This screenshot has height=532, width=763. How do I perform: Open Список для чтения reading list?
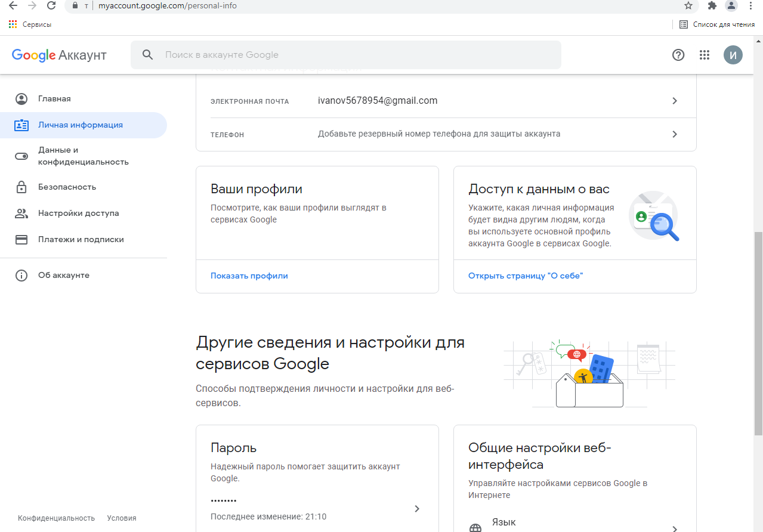click(718, 24)
